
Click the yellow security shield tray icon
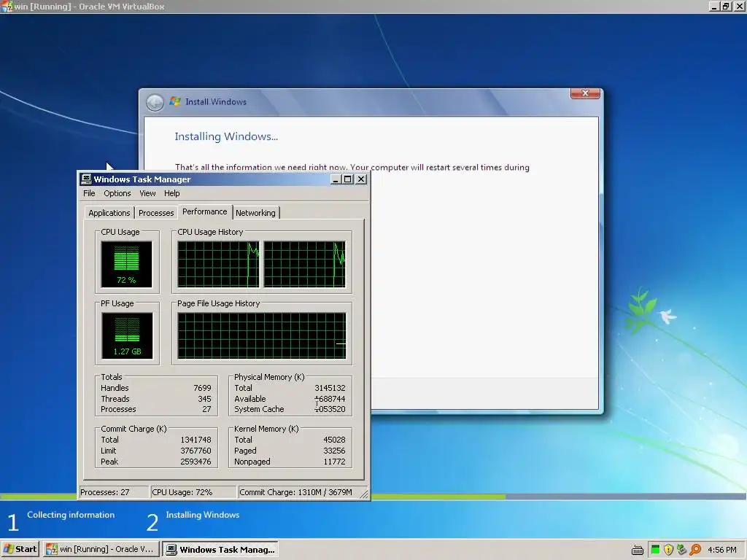(x=668, y=550)
